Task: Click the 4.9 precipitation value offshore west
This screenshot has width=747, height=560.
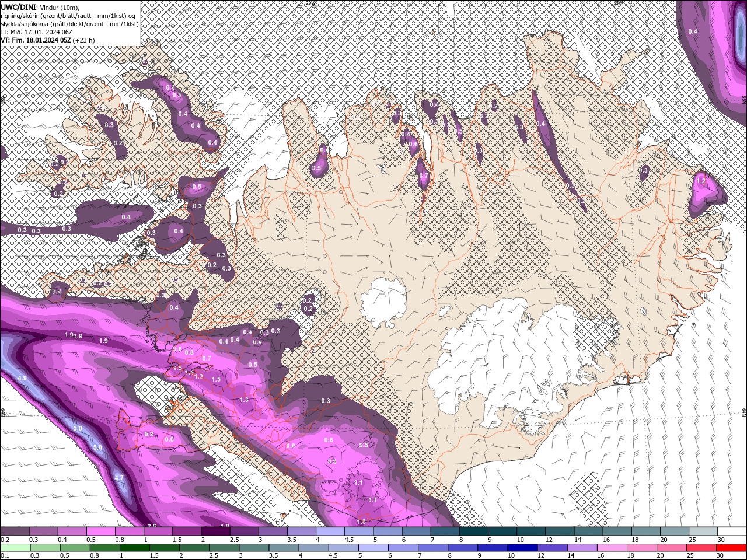Action: pyautogui.click(x=22, y=379)
